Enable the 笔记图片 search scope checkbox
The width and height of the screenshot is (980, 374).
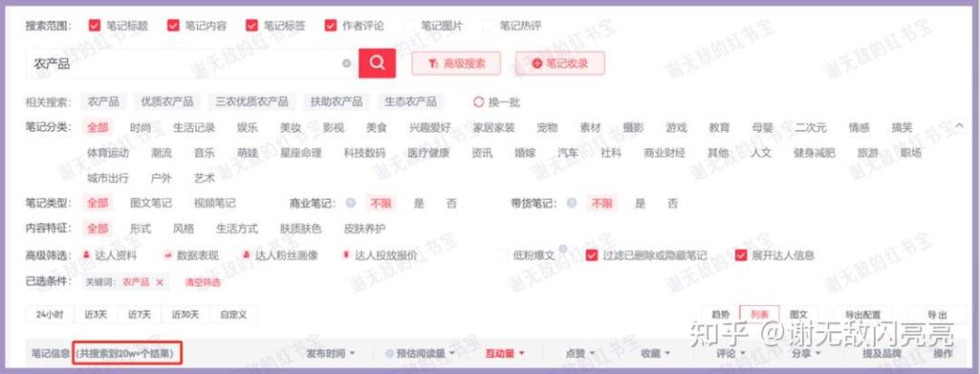[x=409, y=26]
